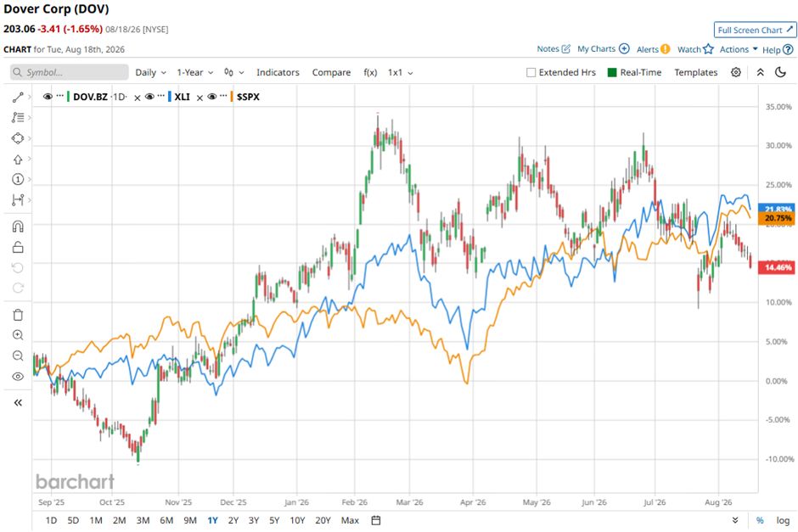This screenshot has width=798, height=532.
Task: Click the undo arrow
Action: click(x=18, y=267)
